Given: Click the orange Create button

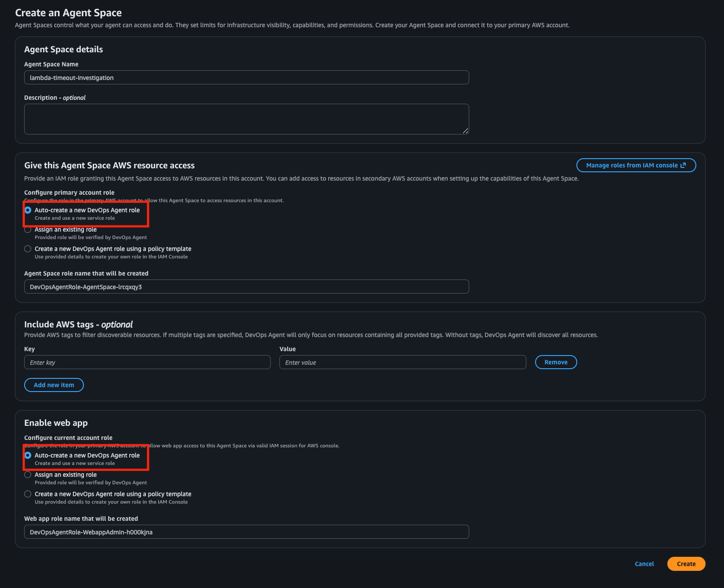Looking at the screenshot, I should click(686, 564).
